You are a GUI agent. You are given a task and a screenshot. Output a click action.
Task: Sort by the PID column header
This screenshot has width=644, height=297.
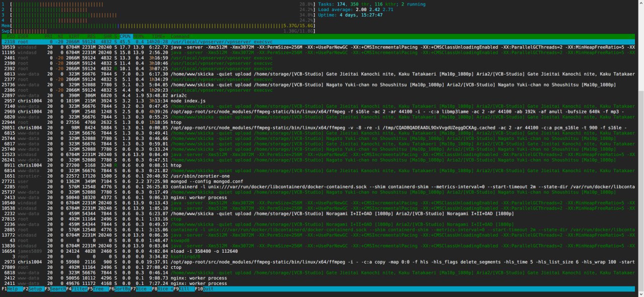(10, 36)
